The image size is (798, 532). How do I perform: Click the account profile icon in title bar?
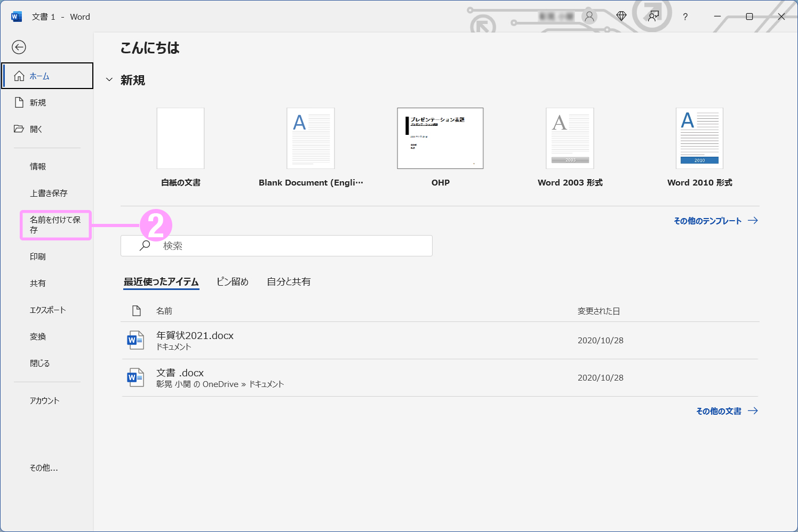589,17
